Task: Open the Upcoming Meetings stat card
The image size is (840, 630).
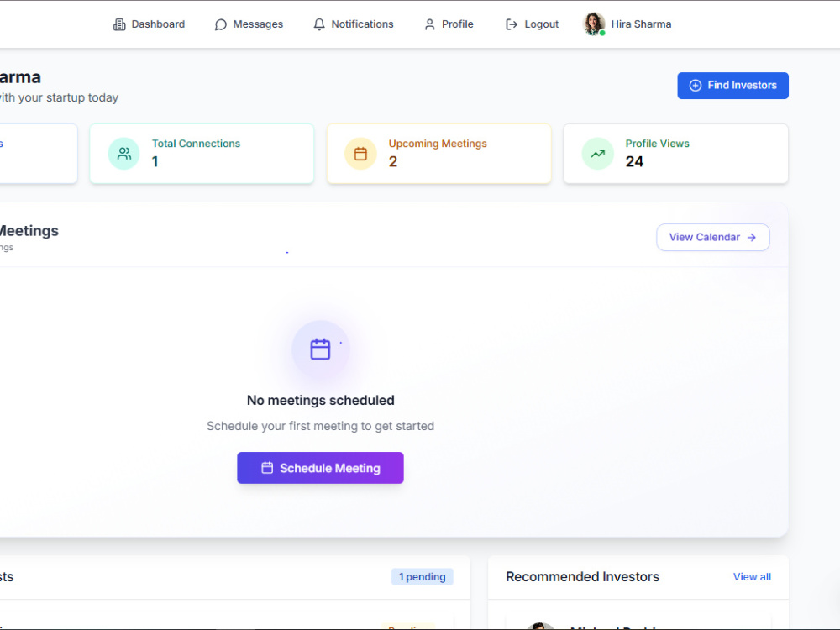Action: tap(438, 154)
